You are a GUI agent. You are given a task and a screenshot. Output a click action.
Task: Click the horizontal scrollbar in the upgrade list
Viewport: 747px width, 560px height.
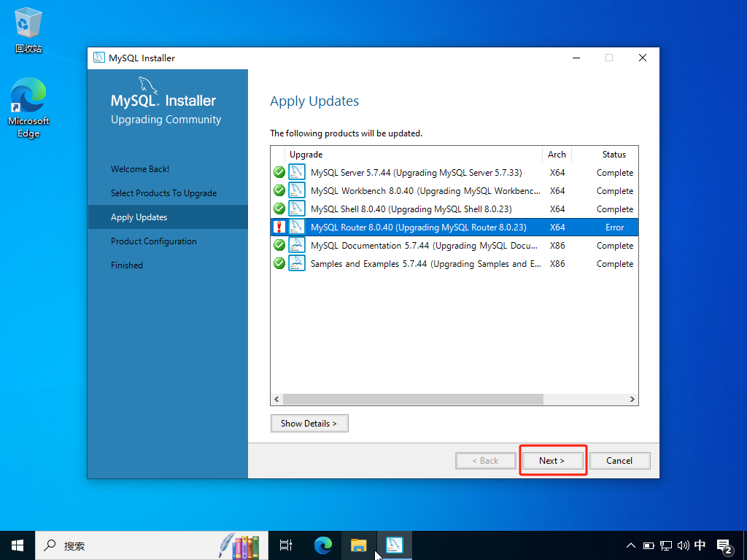click(413, 400)
